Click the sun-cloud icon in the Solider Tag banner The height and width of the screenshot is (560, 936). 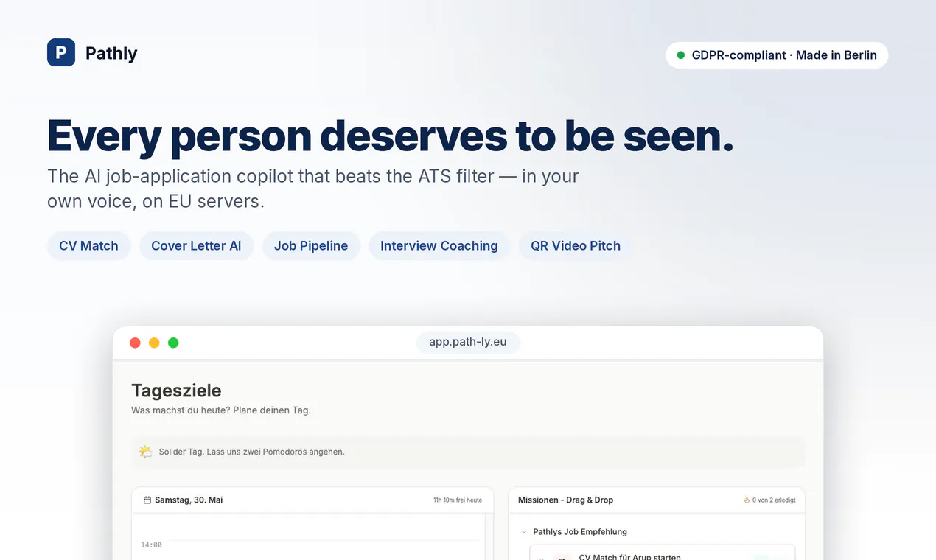(145, 452)
